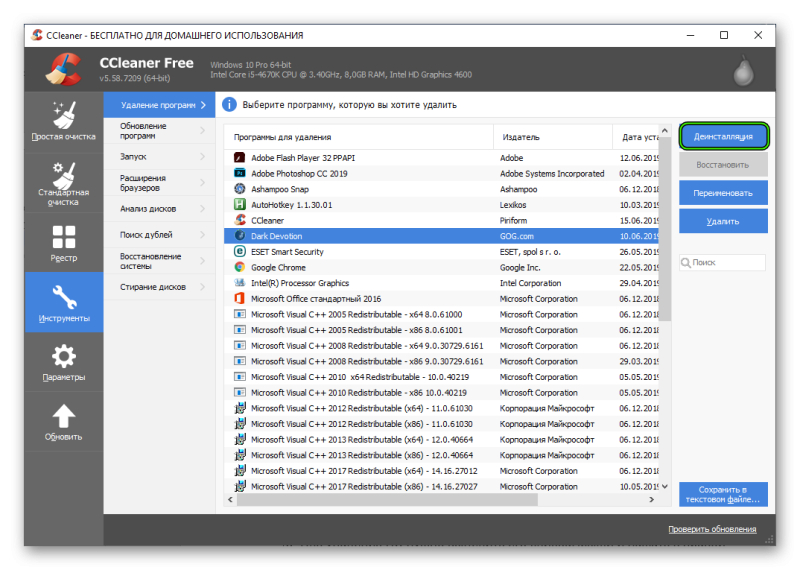This screenshot has height=570, width=800.
Task: Click the vertical scrollbar up arrow
Action: tap(665, 131)
